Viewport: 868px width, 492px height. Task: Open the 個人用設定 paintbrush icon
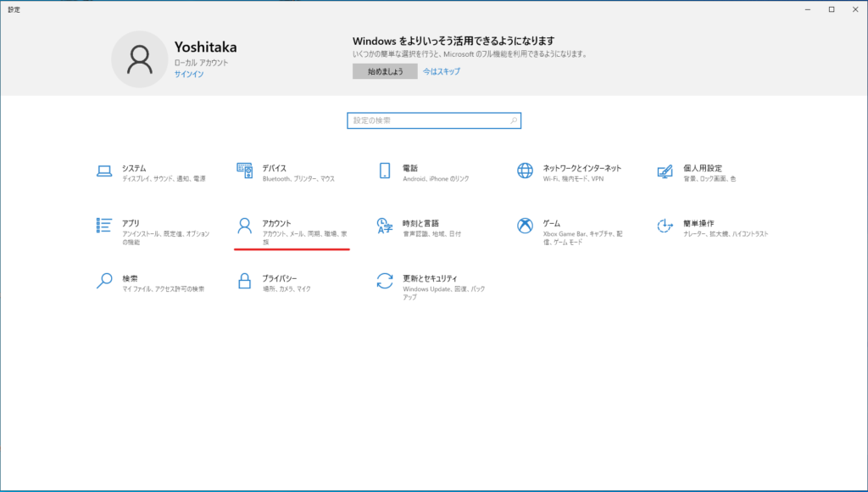point(665,171)
